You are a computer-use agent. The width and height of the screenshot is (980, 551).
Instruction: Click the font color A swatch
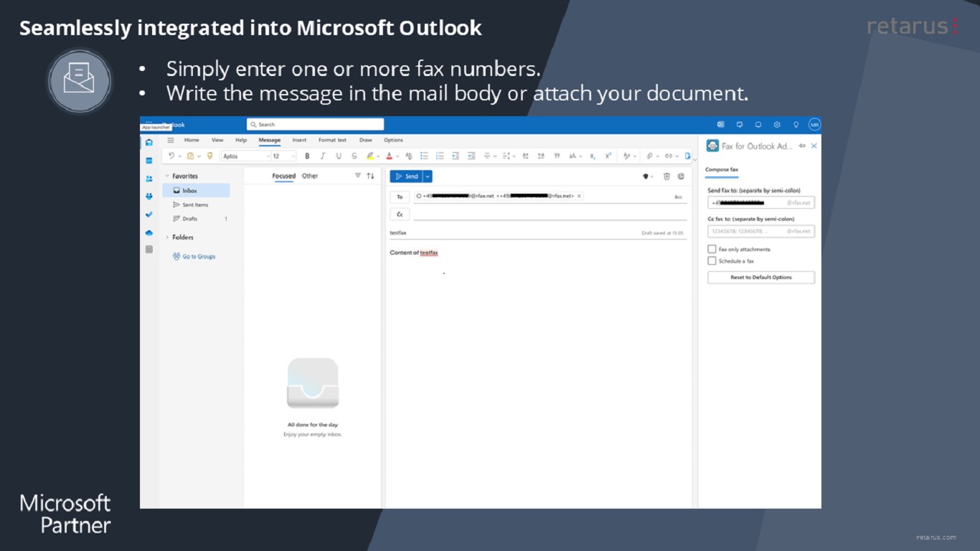pos(390,156)
